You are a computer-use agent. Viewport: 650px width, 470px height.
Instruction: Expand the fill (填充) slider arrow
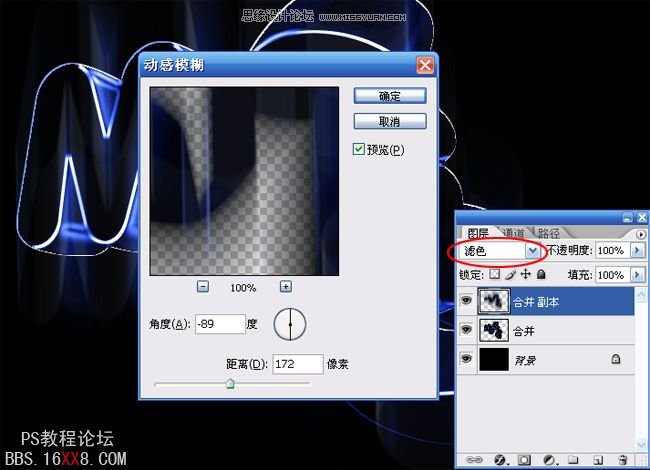tap(638, 273)
